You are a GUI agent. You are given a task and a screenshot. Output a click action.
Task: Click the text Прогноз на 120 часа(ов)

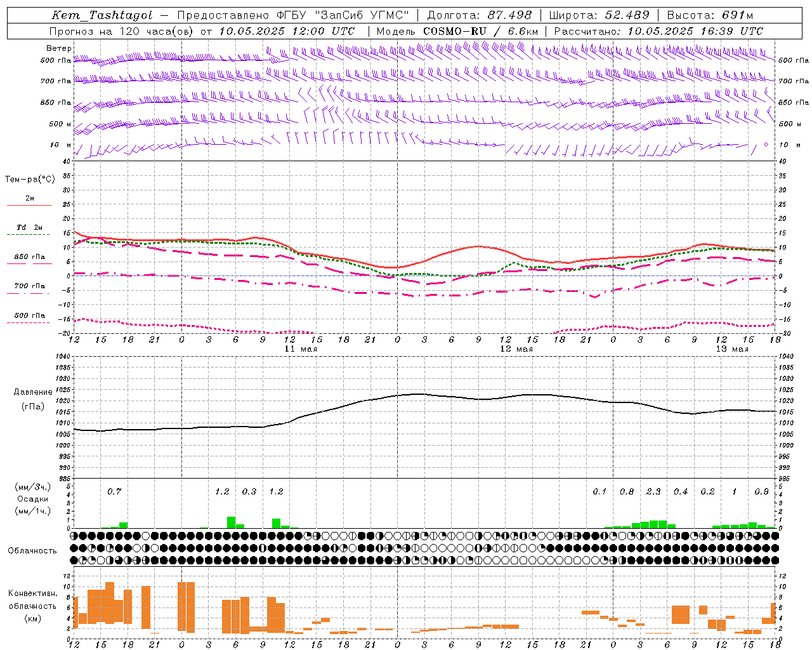click(122, 31)
